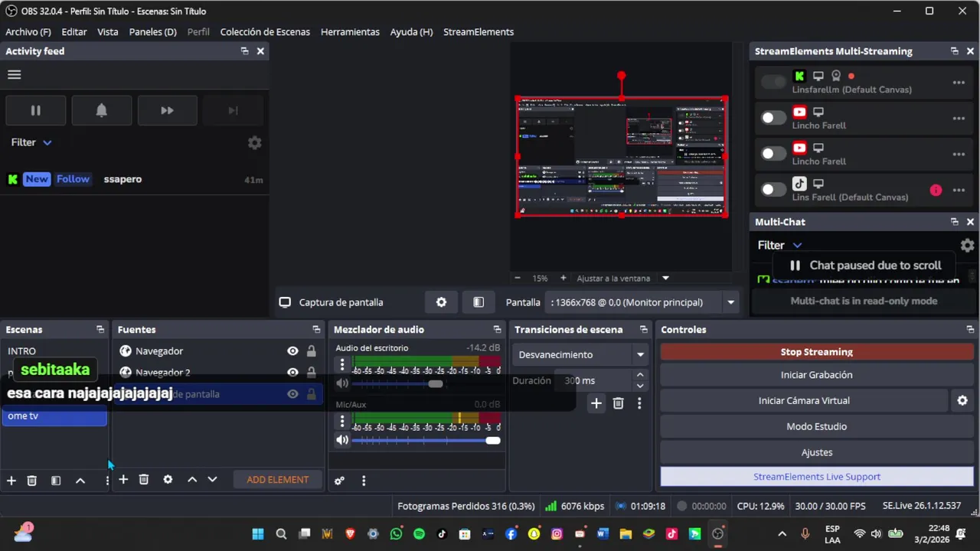Select the INTRO scene
Viewport: 980px width, 551px height.
54,351
